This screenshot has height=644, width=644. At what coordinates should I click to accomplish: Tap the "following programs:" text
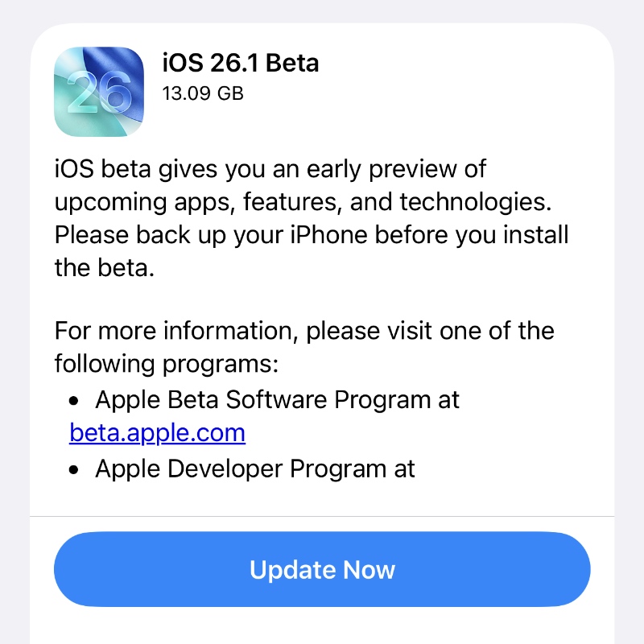(166, 364)
